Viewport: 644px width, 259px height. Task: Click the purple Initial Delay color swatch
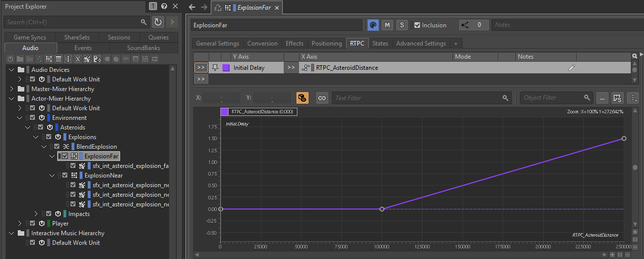[226, 68]
